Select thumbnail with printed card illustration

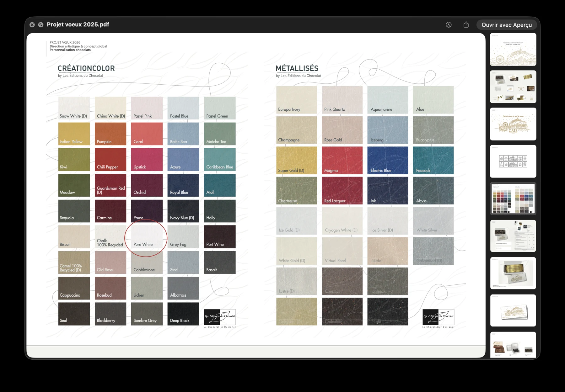pos(513,310)
